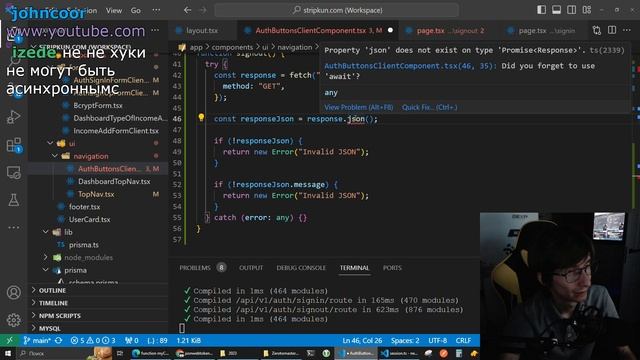Open the source control changes icon
This screenshot has height=360, width=640.
click(597, 30)
